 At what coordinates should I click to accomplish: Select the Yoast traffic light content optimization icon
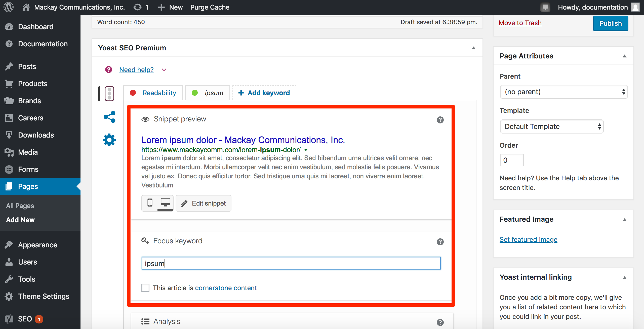click(109, 94)
